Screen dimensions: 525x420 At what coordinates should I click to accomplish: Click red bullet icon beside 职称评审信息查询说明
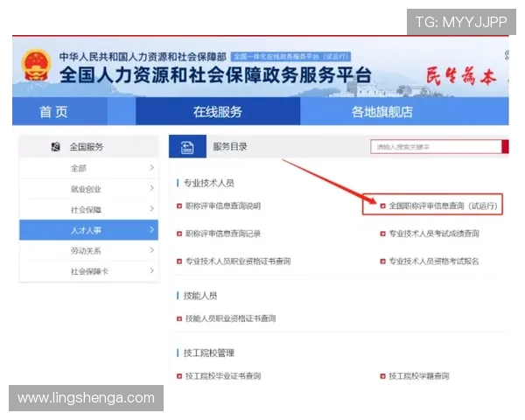[x=179, y=206]
